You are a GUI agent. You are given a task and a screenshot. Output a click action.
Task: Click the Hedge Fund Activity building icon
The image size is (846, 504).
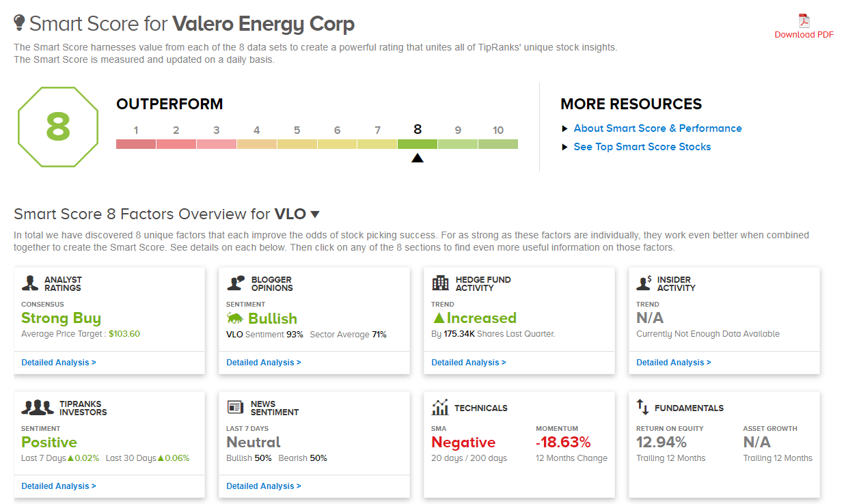(x=440, y=283)
